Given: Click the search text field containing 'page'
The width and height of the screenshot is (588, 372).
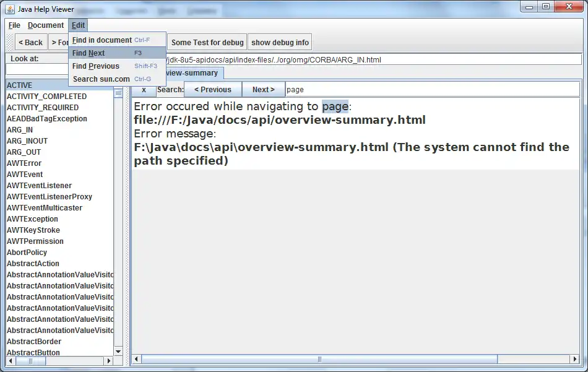Looking at the screenshot, I should 433,90.
